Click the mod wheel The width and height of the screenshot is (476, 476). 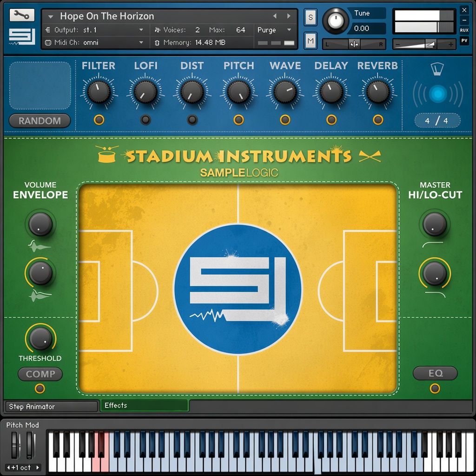(30, 445)
